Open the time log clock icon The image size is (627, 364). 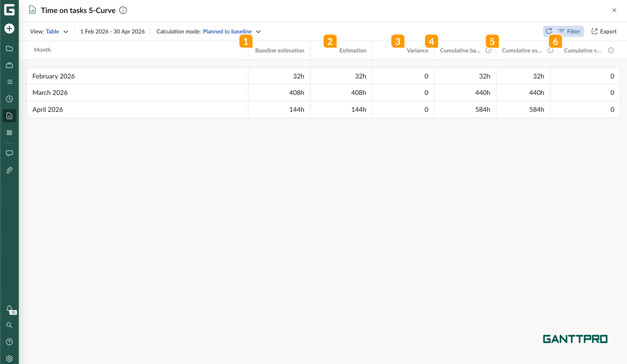click(9, 99)
